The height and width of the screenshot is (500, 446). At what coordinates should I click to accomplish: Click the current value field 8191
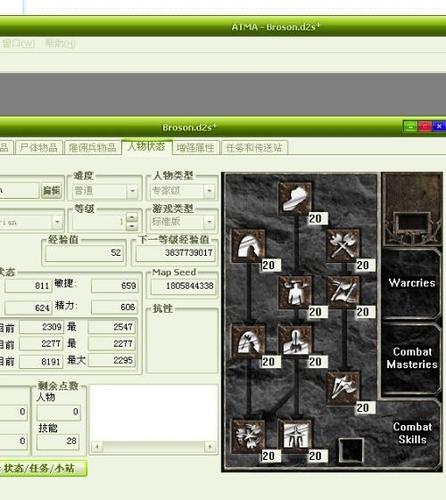click(x=41, y=362)
